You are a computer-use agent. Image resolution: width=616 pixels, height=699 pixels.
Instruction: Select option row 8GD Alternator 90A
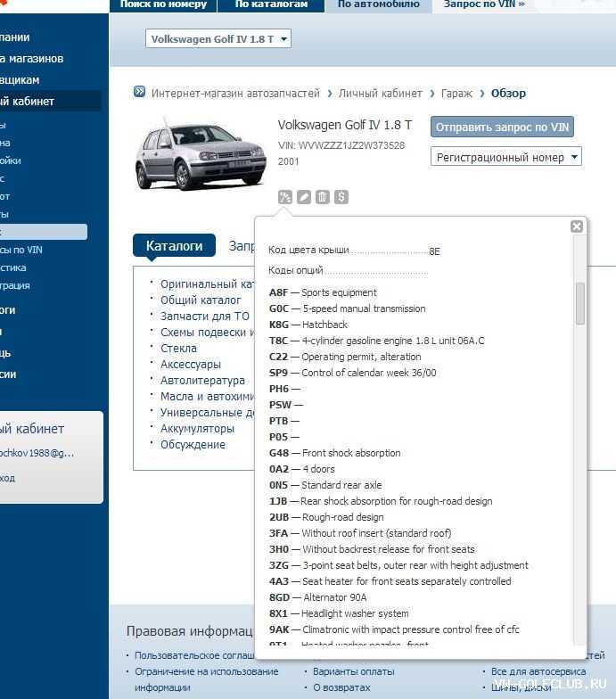coord(317,597)
